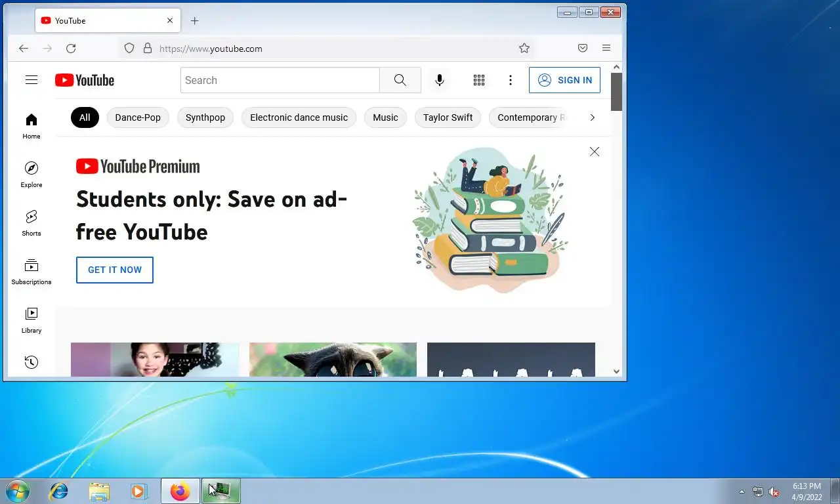
Task: Open the video thumbnail with the child
Action: [x=155, y=360]
